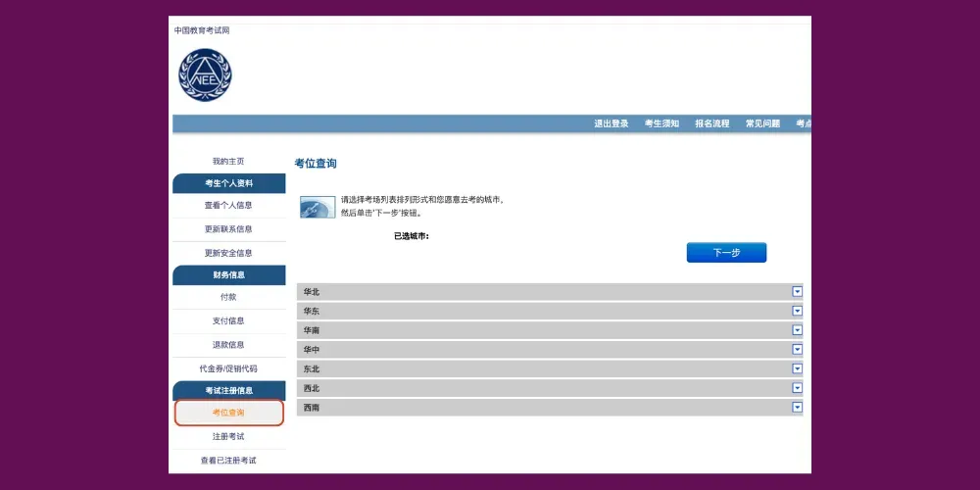Expand the 东北 region list arrow
Screen dimensions: 980x490
[x=797, y=368]
